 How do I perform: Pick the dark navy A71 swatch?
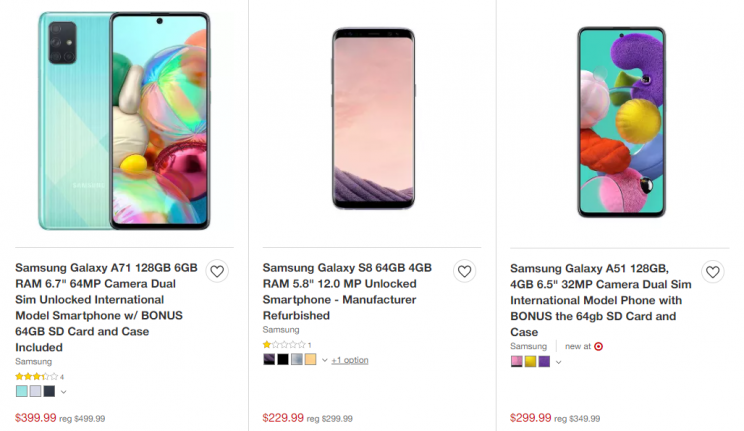(49, 391)
